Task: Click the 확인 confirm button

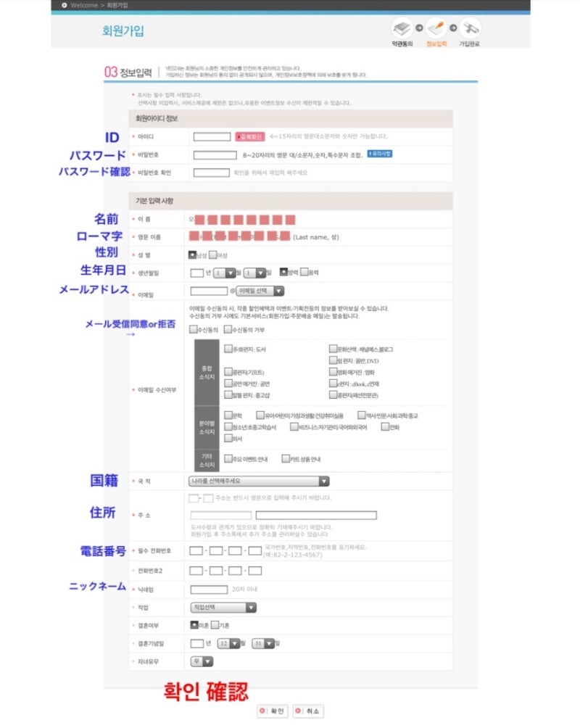Action: coord(272,711)
